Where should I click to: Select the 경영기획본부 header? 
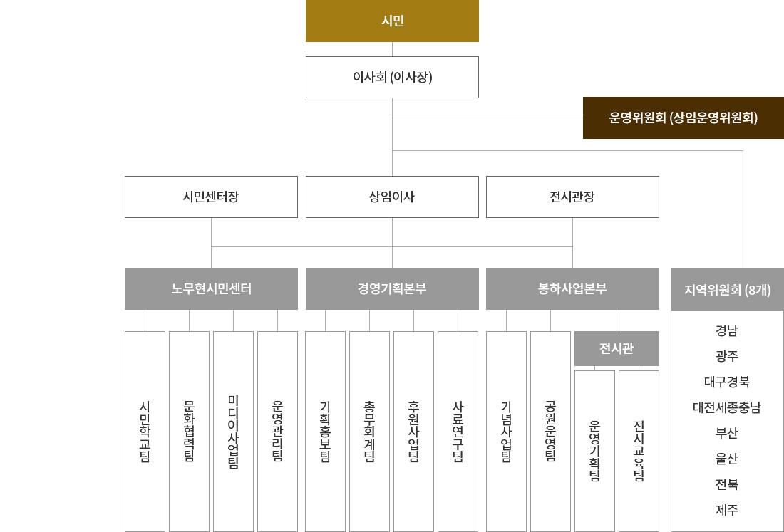coord(392,288)
